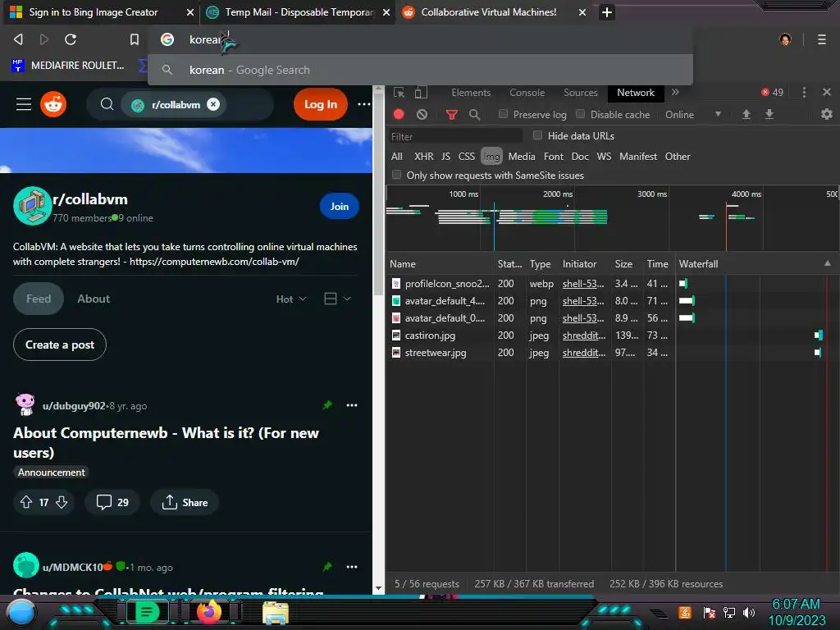Remove the r/collabvm search filter chip

click(x=213, y=104)
